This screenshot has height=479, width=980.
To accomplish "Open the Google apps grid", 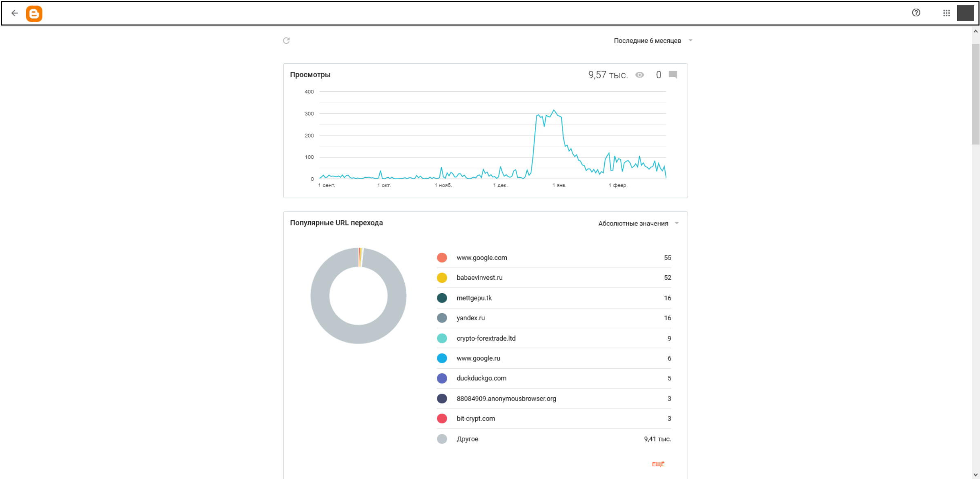I will tap(946, 13).
